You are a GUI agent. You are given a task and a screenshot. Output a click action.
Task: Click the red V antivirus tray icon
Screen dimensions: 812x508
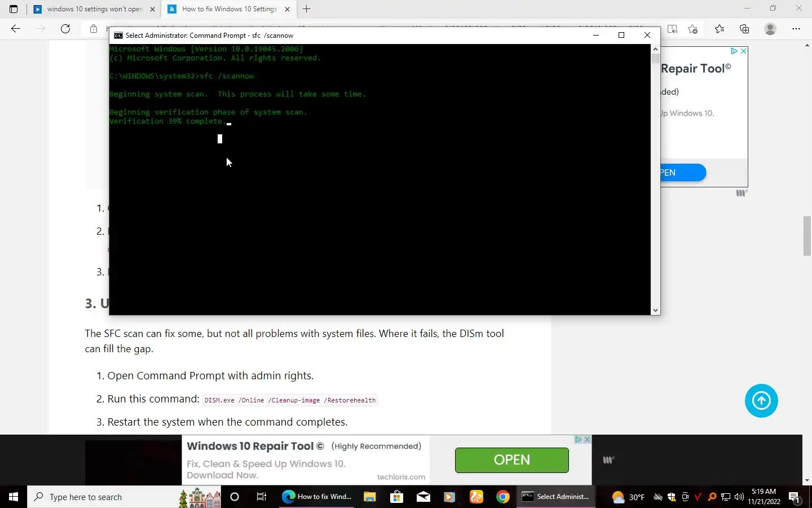pos(698,497)
